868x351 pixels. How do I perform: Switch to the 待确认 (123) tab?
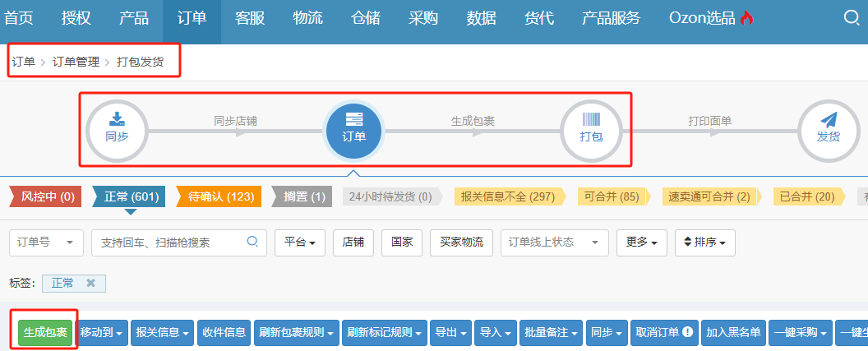click(219, 196)
